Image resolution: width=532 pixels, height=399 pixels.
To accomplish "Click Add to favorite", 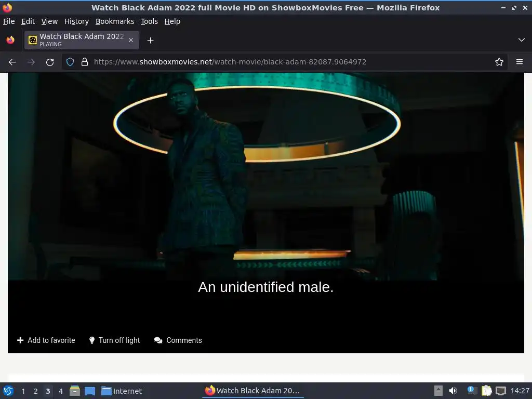I will (46, 340).
